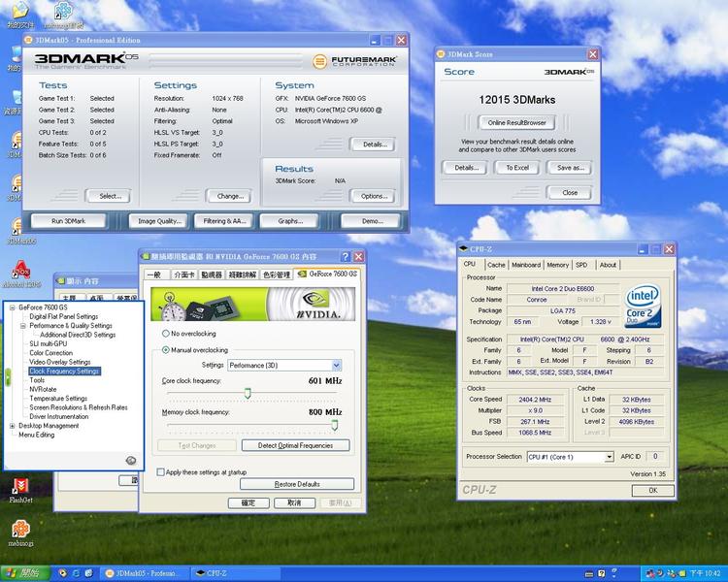Click the 3DMark Score window title icon
This screenshot has height=582, width=728.
[x=441, y=54]
